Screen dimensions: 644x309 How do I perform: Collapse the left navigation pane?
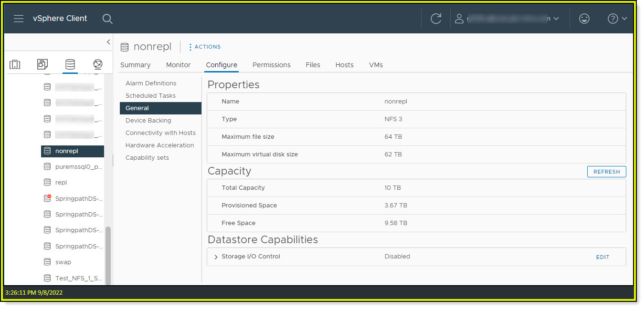click(108, 42)
